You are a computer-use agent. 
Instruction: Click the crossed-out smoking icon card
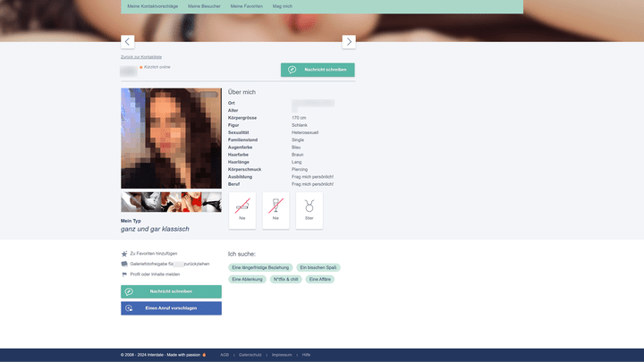pos(241,210)
